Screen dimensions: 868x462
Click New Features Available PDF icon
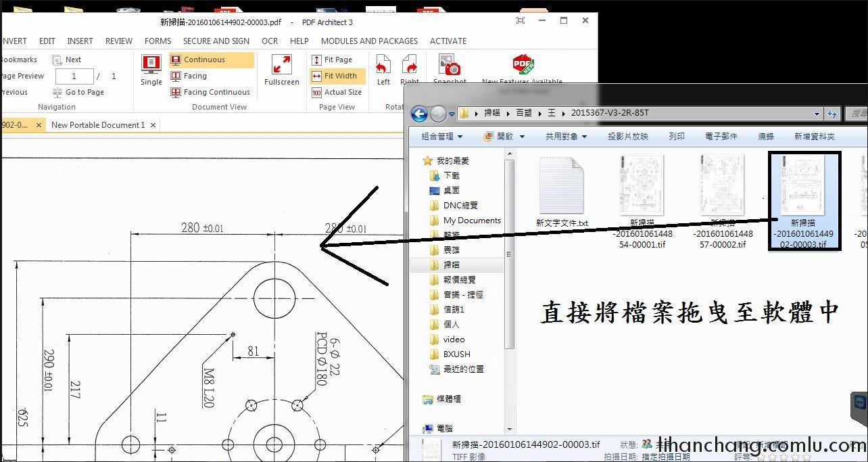[x=523, y=66]
